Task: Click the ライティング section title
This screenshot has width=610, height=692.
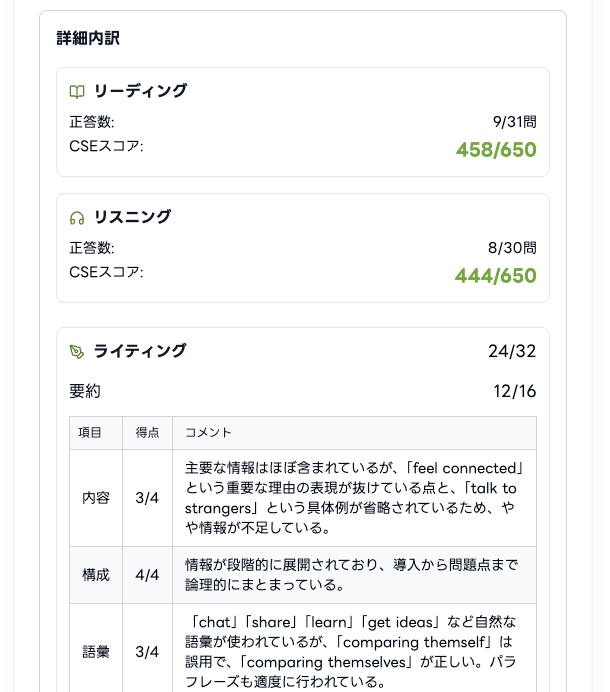Action: coord(140,351)
